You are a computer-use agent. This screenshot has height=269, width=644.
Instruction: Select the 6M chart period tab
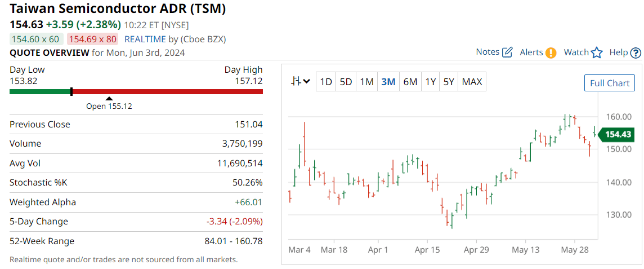[x=410, y=82]
